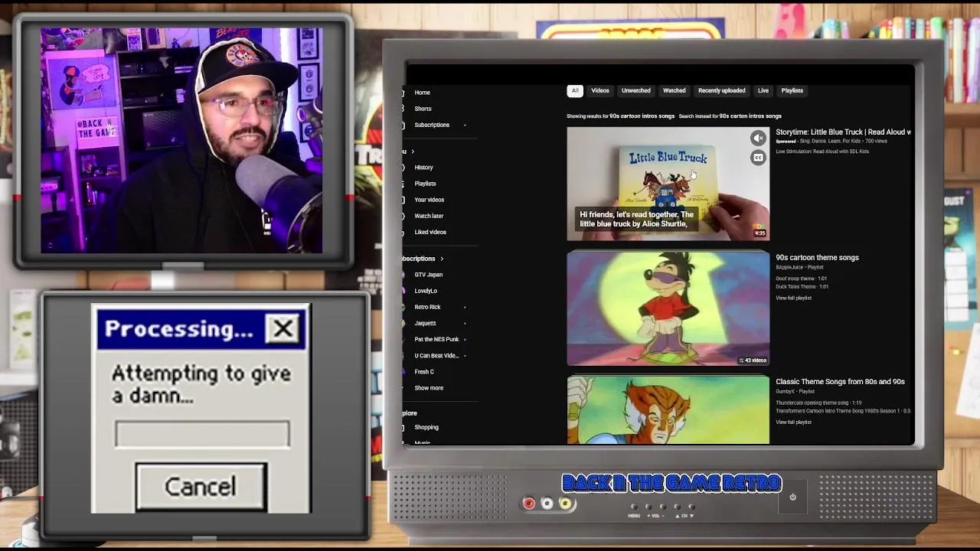Select the Recently uploaded filter chip
The height and width of the screenshot is (551, 980).
tap(722, 90)
